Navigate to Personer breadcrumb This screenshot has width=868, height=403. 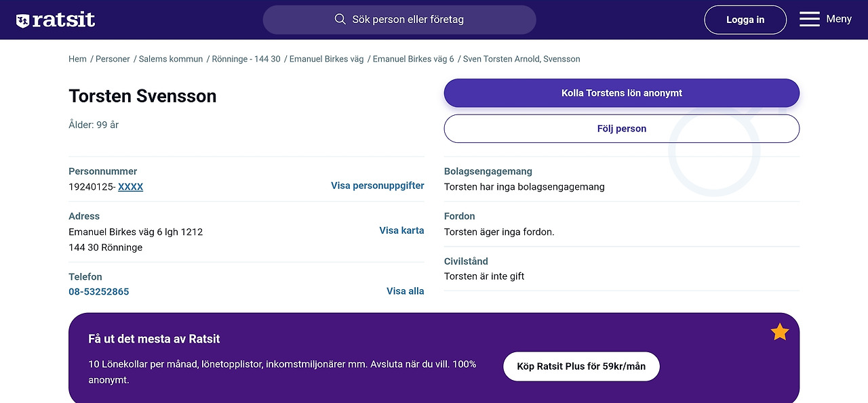click(x=113, y=59)
